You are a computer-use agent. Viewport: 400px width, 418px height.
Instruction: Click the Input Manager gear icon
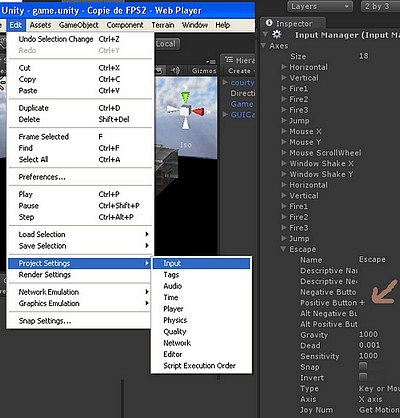[x=277, y=34]
